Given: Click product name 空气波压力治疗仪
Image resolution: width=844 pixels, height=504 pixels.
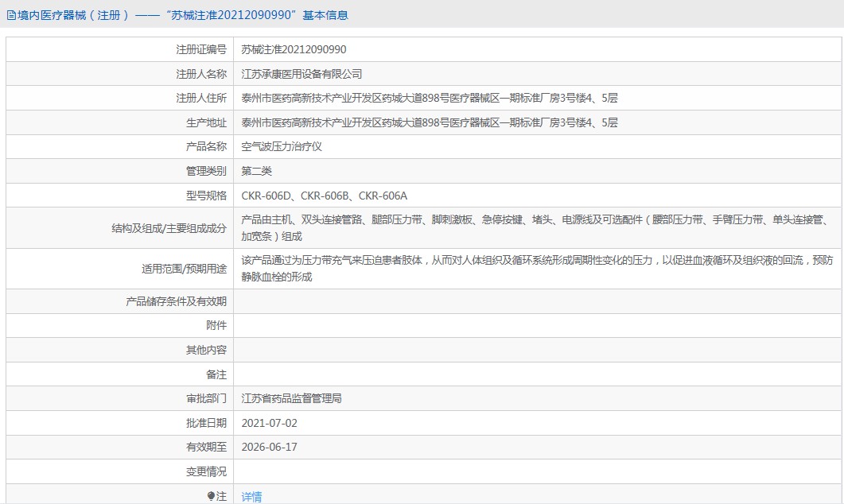Looking at the screenshot, I should tap(282, 146).
